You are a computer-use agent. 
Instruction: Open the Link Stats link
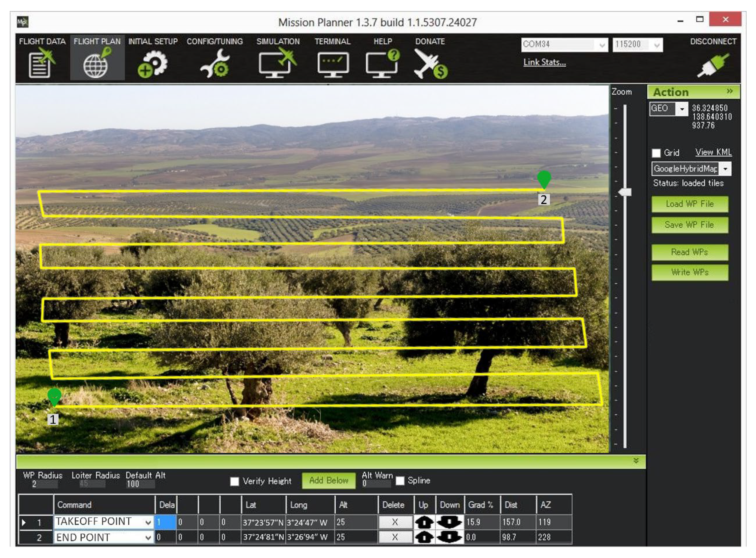pos(544,62)
